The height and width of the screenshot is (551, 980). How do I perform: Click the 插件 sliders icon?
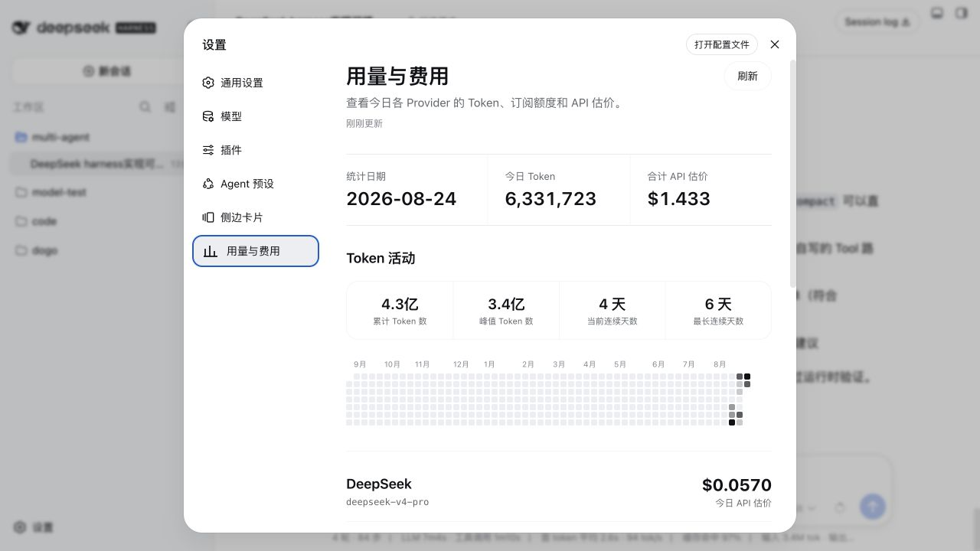(x=208, y=150)
